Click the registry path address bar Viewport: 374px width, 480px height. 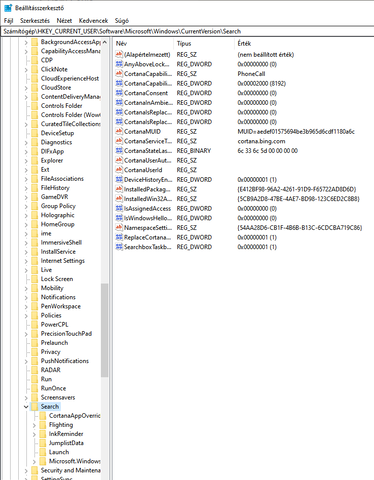pyautogui.click(x=187, y=31)
